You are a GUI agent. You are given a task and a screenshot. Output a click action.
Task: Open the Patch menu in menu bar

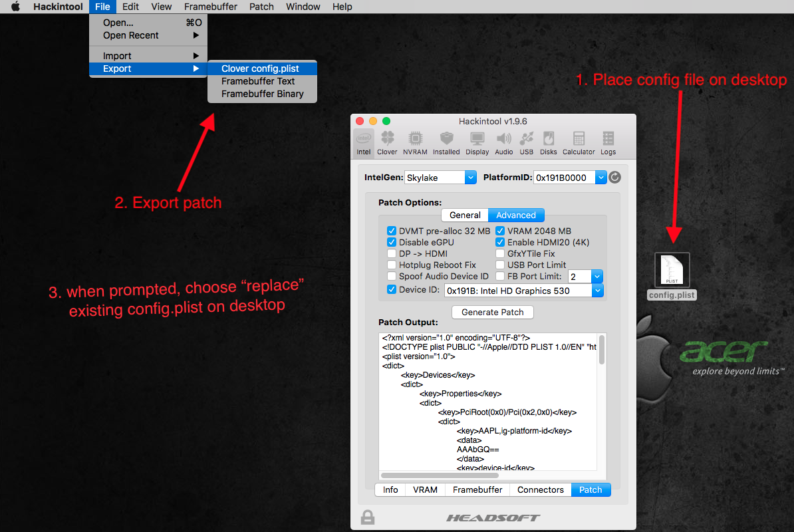[x=261, y=7]
